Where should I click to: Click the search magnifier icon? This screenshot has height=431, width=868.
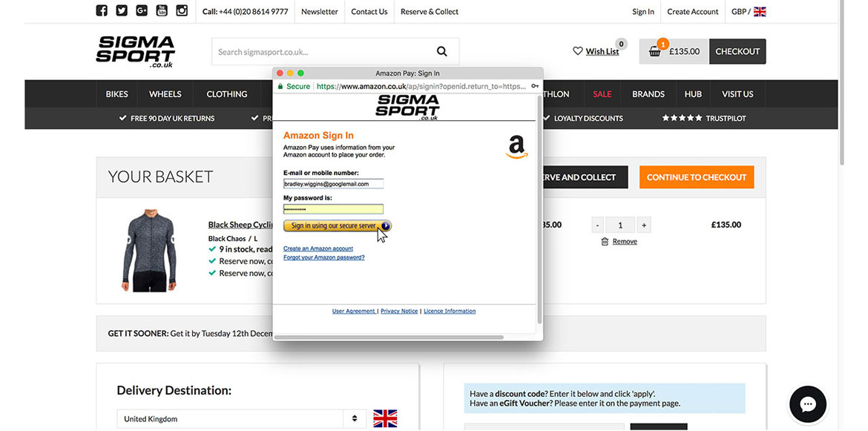[441, 51]
